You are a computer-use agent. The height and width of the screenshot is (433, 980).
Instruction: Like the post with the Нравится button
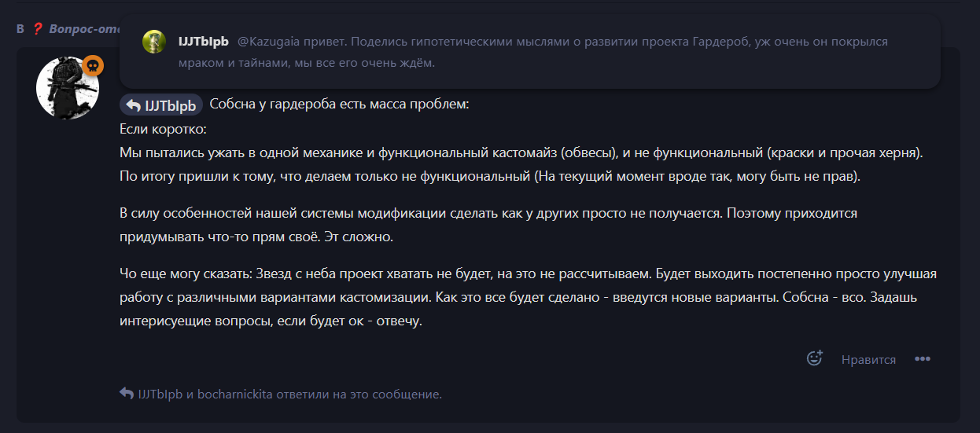(x=868, y=359)
